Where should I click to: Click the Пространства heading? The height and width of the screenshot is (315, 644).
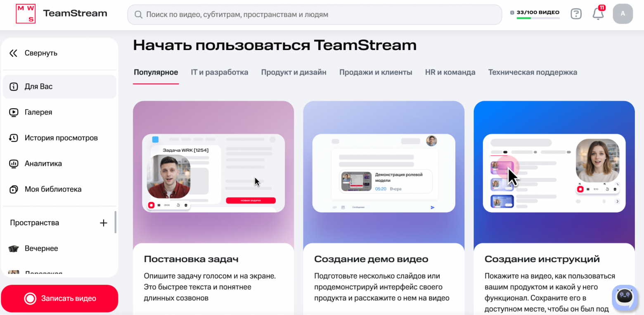coord(35,223)
